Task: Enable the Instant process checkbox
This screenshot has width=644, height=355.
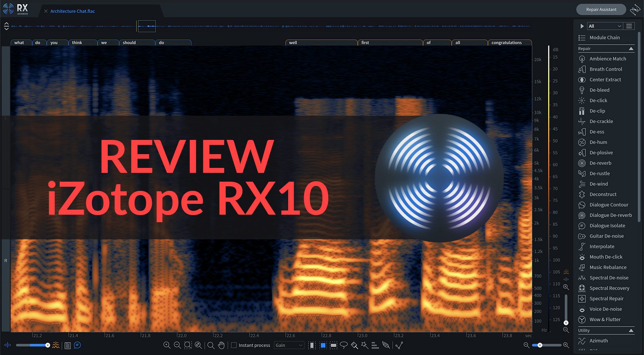Action: tap(234, 345)
